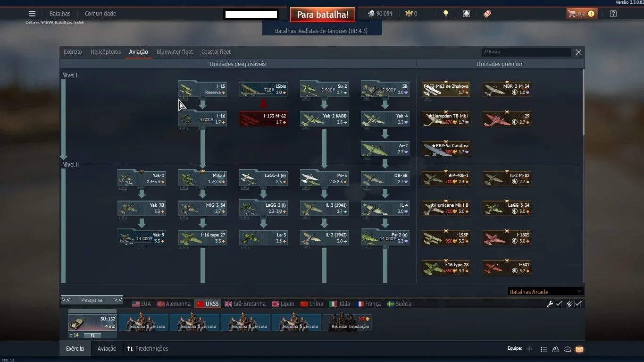Select the PBY-5a Catalina premium aircraft

pos(446,149)
